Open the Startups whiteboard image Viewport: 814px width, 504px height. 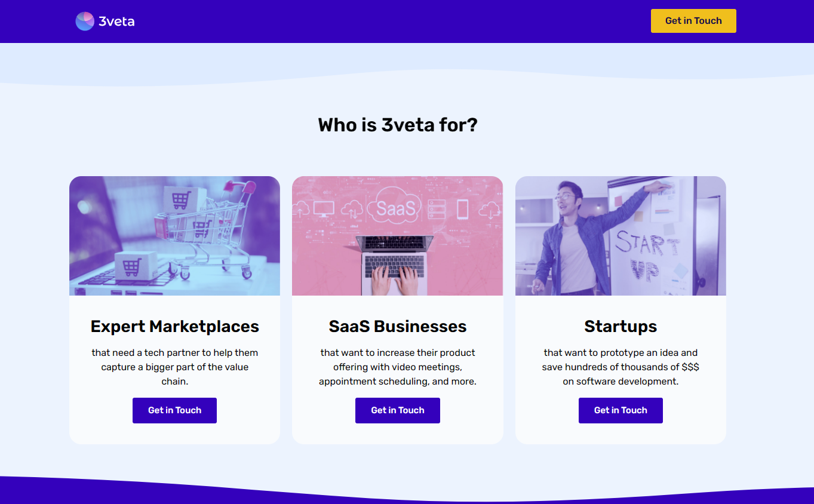coord(621,235)
